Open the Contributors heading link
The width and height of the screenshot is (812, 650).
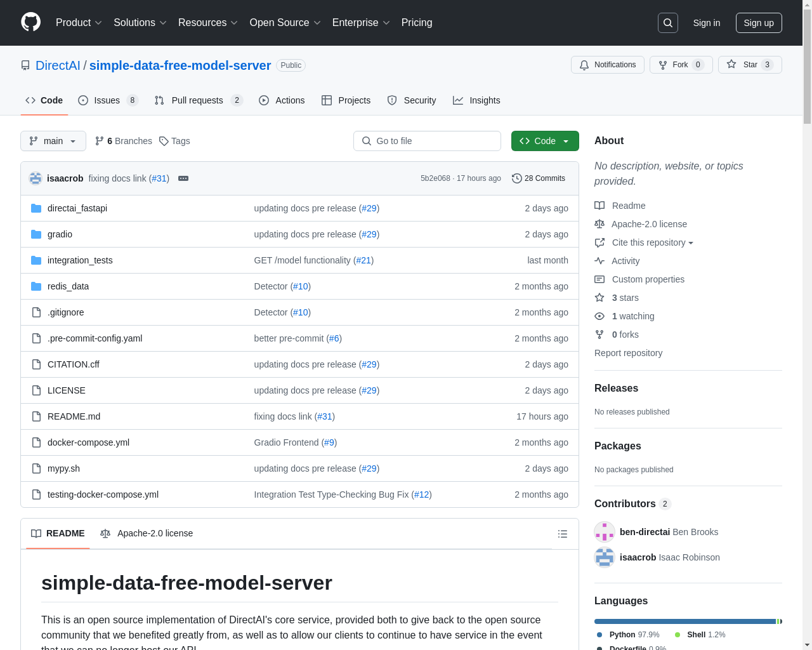(632, 503)
